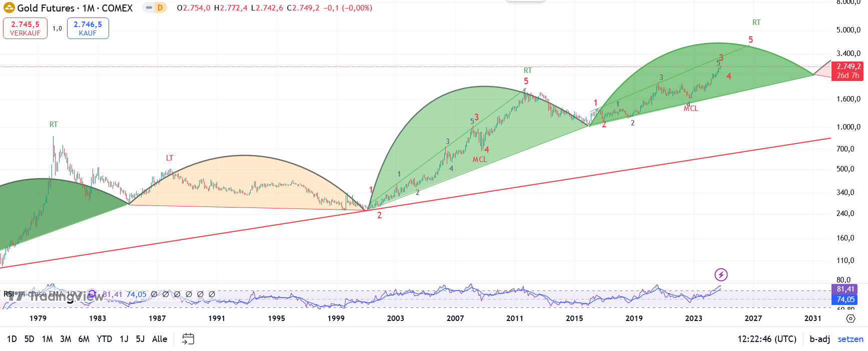This screenshot has width=868, height=351.
Task: Select the 5D time range
Action: click(30, 339)
